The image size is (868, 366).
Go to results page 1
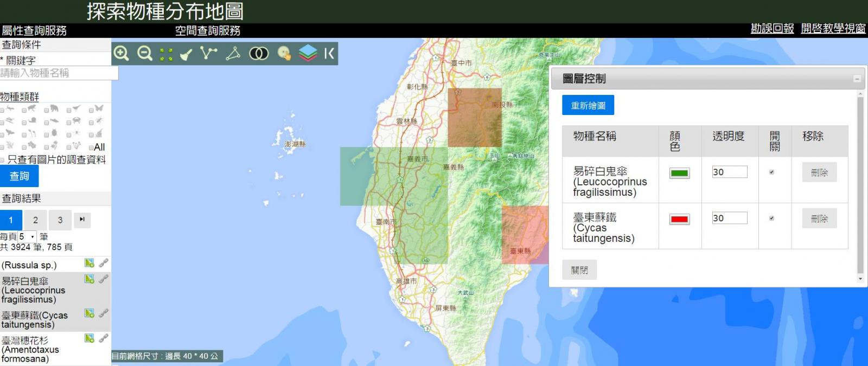(x=11, y=220)
